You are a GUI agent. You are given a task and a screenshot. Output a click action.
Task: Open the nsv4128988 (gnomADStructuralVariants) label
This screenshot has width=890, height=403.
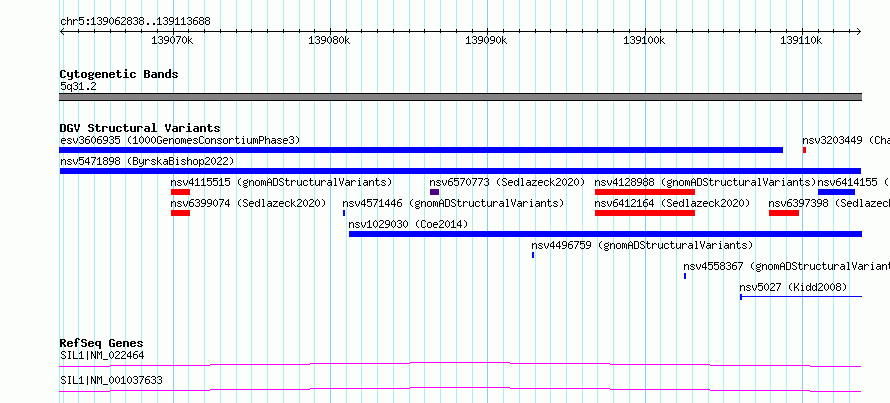point(706,182)
